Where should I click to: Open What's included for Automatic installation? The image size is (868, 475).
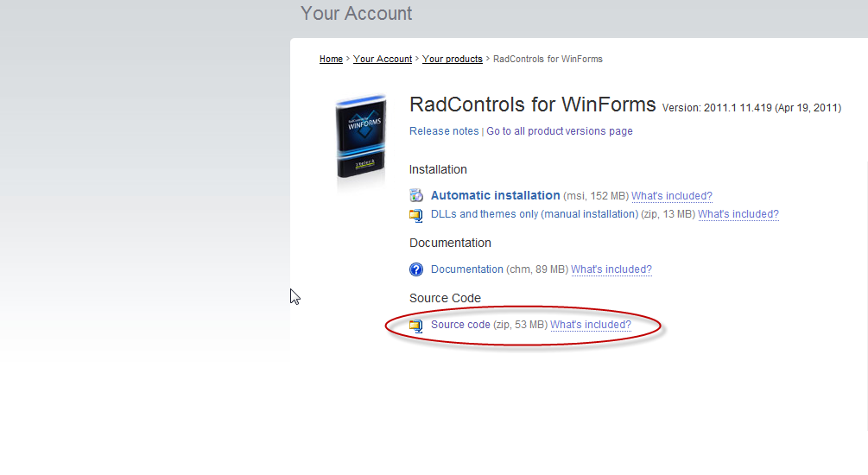pyautogui.click(x=672, y=196)
